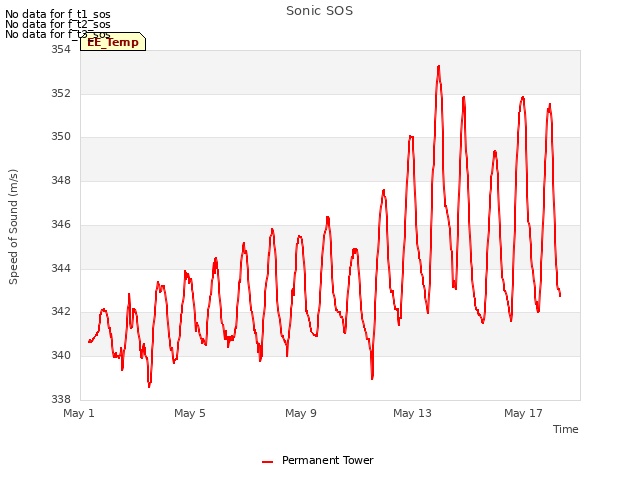Click the lowest dip of the red line
Image resolution: width=640 pixels, height=480 pixels.
click(149, 386)
